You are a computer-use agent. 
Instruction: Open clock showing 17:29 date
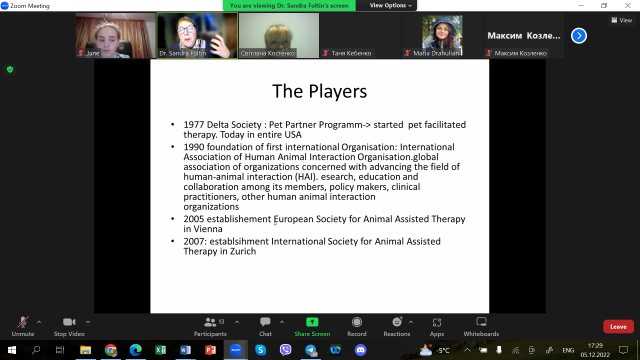pyautogui.click(x=595, y=350)
